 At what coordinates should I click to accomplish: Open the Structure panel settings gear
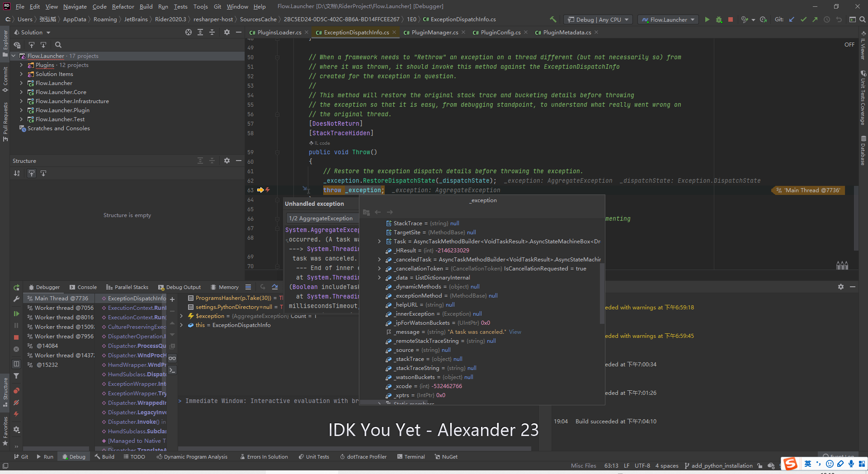click(x=227, y=161)
